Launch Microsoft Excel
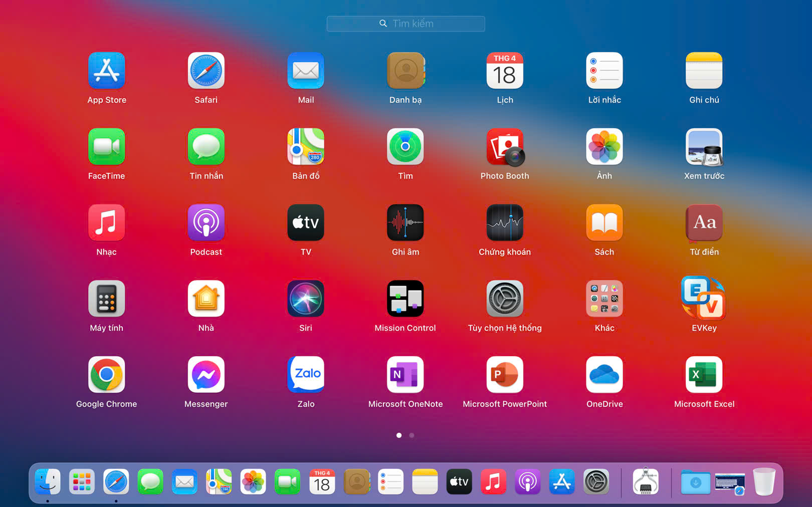The image size is (812, 507). (x=704, y=375)
